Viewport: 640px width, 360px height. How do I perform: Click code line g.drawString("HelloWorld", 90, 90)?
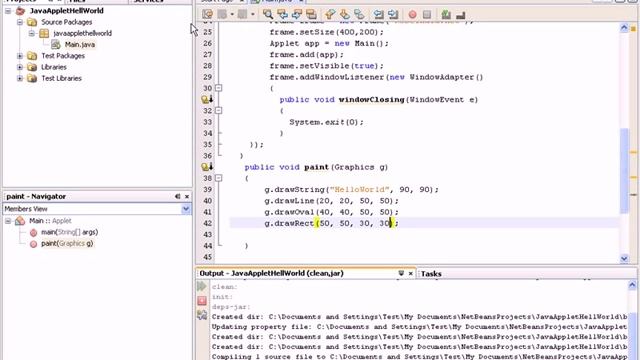click(x=351, y=189)
